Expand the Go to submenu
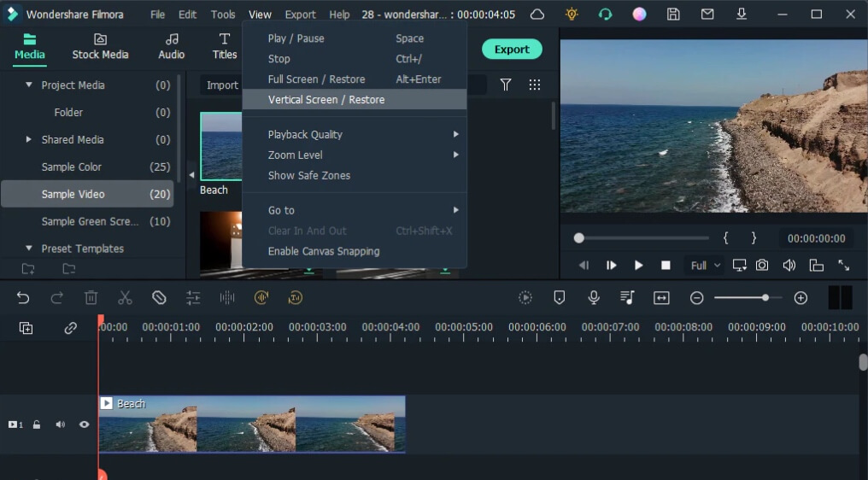Image resolution: width=868 pixels, height=480 pixels. coord(355,210)
